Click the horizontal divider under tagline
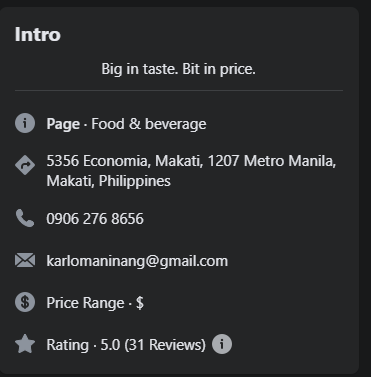This screenshot has height=377, width=371. (x=179, y=90)
